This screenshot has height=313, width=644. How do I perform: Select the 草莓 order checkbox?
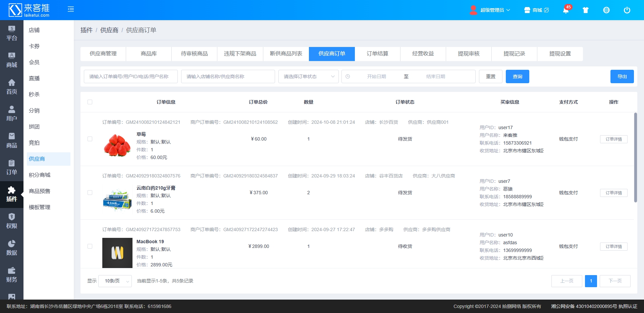[90, 139]
